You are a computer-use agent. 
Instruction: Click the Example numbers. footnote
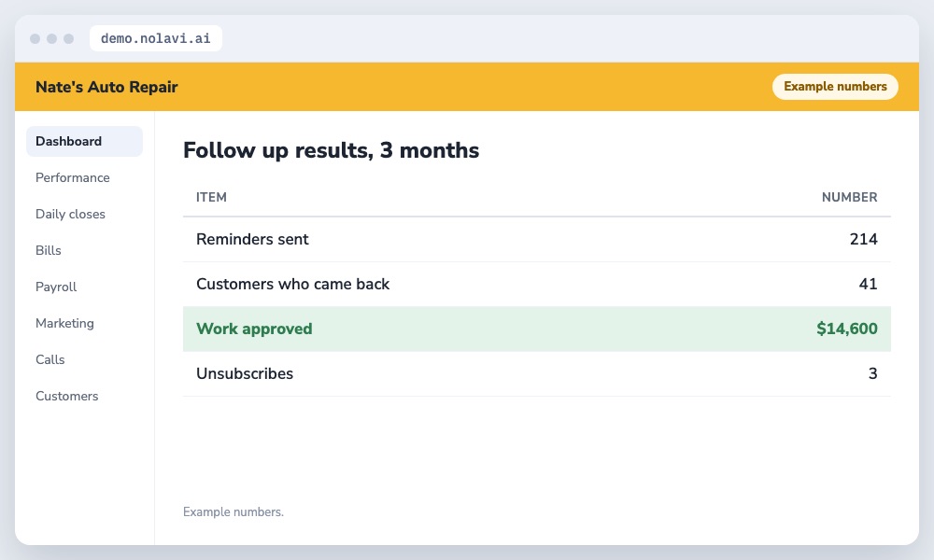coord(233,511)
